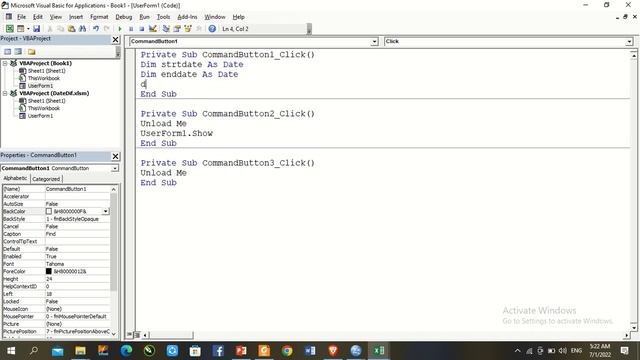
Task: Collapse the VBAProject (Book1) tree node
Action: pos(5,63)
